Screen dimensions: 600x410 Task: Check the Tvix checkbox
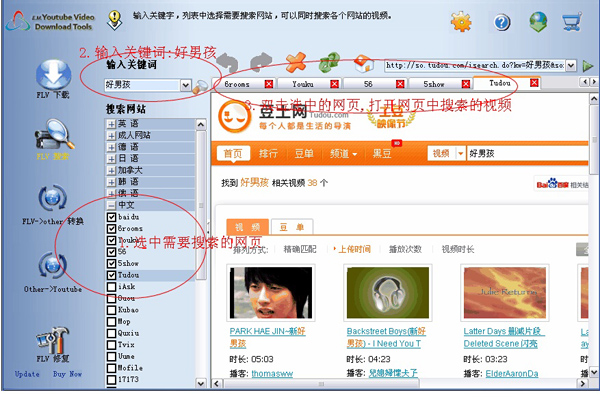tap(111, 345)
